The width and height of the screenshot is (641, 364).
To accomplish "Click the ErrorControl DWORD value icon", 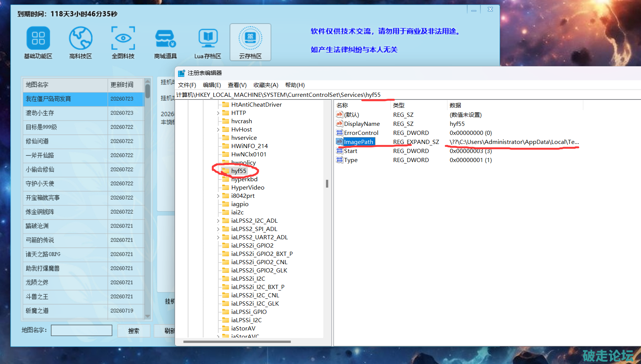I will click(340, 133).
